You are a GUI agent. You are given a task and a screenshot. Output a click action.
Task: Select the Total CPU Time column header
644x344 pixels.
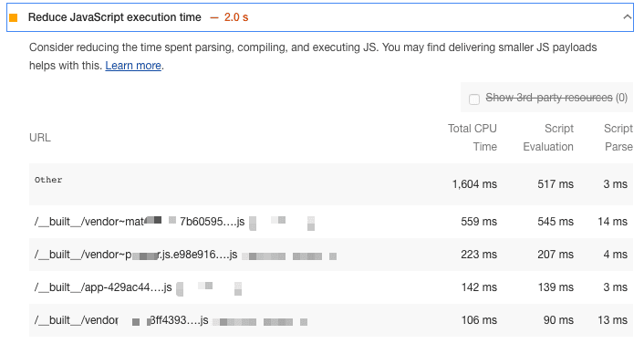[x=473, y=137]
